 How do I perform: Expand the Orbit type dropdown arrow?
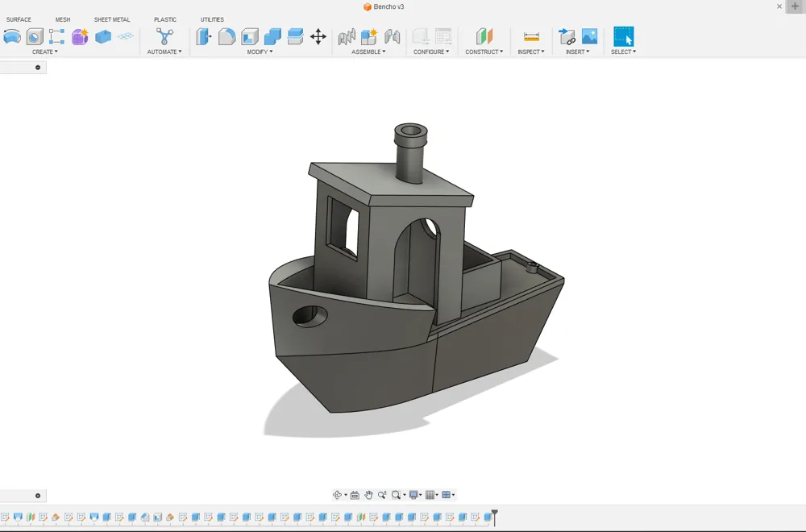click(346, 495)
